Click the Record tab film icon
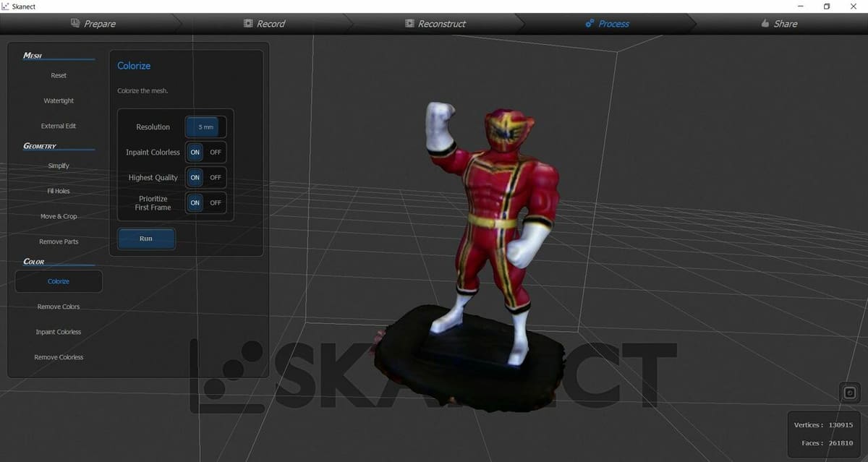Viewport: 868px width, 462px height. click(x=248, y=24)
